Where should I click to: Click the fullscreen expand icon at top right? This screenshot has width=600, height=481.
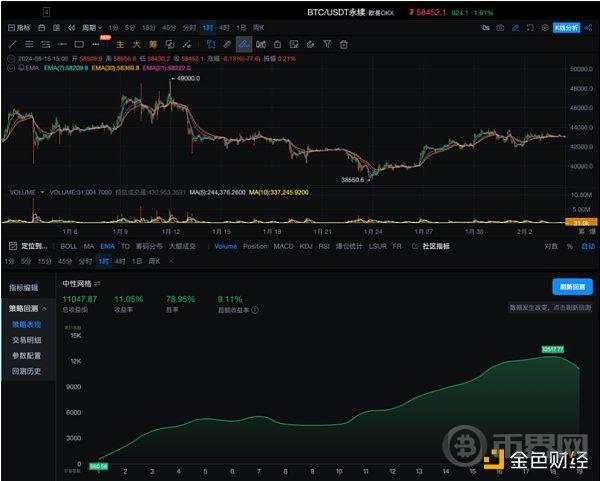click(530, 28)
